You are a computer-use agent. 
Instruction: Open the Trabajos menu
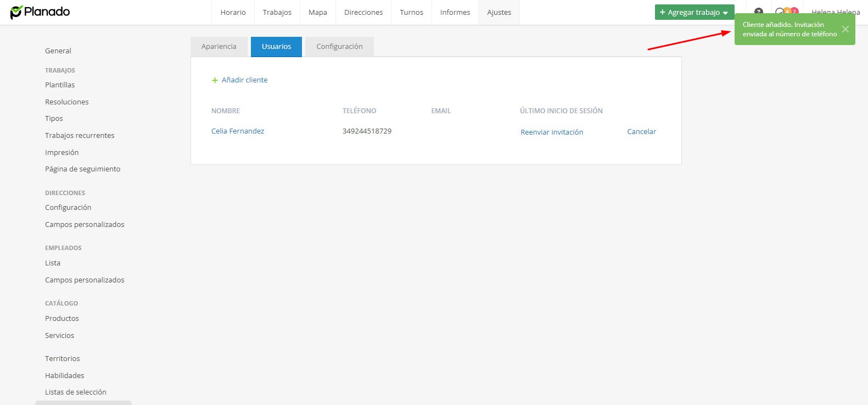(277, 12)
